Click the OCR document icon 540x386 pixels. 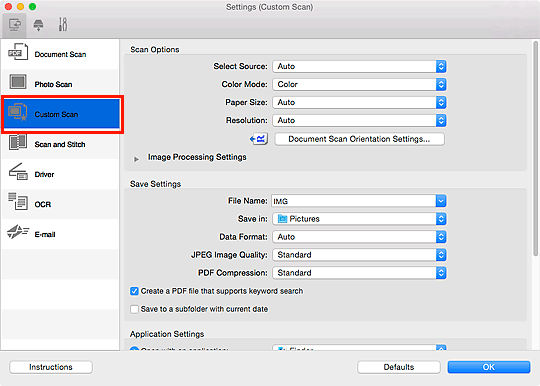click(18, 201)
